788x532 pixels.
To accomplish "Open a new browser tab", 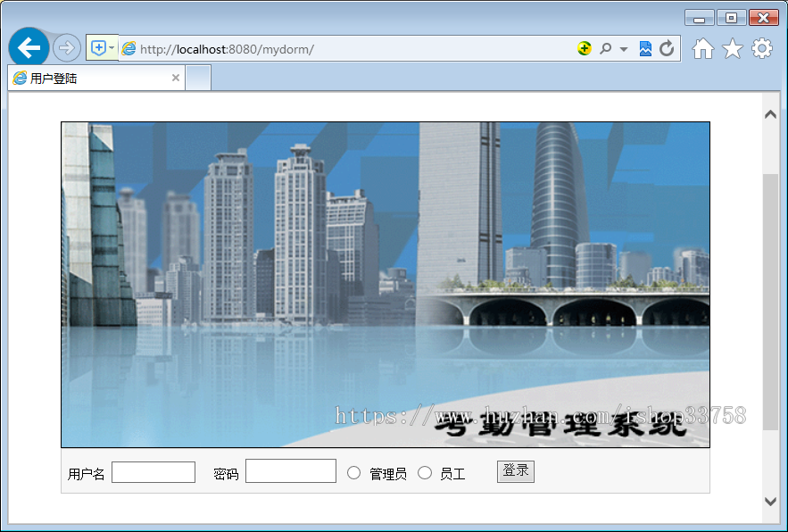I will (198, 78).
